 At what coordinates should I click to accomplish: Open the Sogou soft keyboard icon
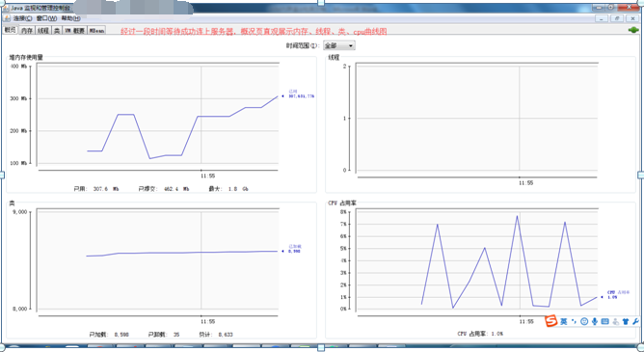point(604,321)
